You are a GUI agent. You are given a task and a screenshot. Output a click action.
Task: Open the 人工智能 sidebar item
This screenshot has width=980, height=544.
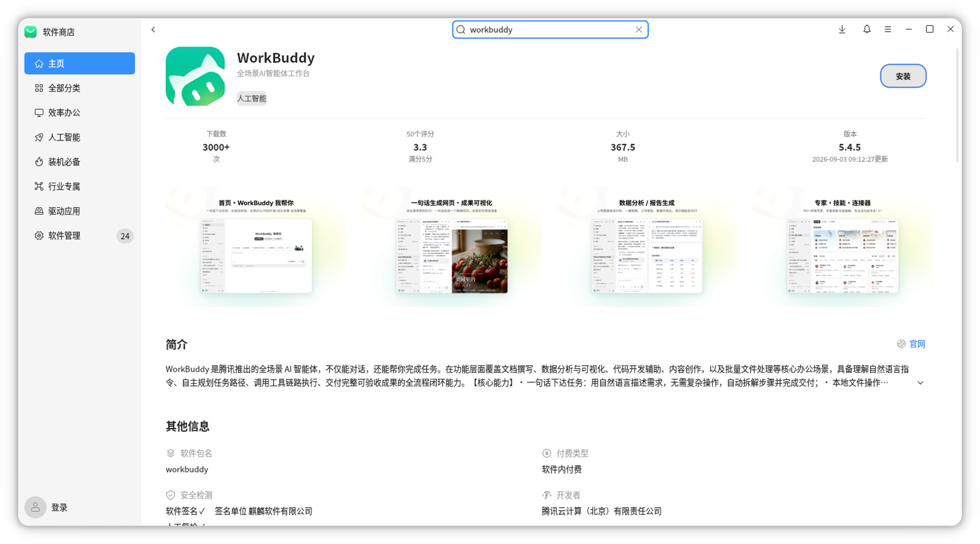[80, 137]
